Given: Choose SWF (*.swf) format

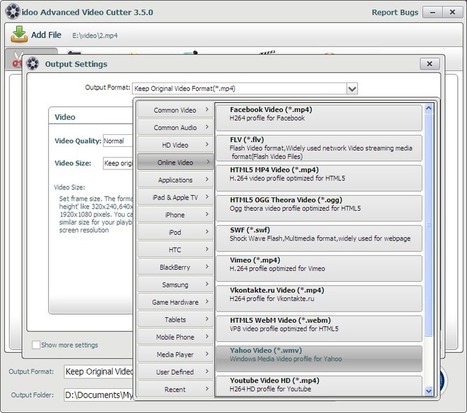Looking at the screenshot, I should [319, 238].
